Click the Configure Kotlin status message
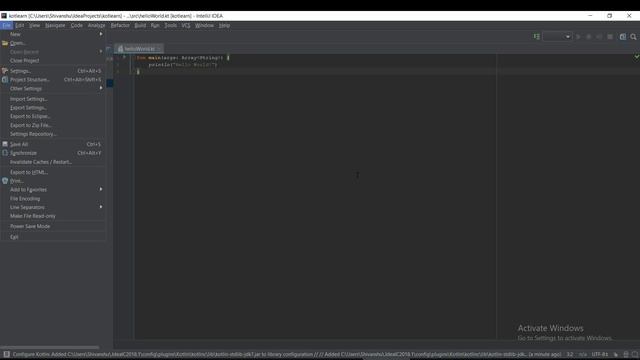Screen dimensions: 640x360 coord(287,354)
